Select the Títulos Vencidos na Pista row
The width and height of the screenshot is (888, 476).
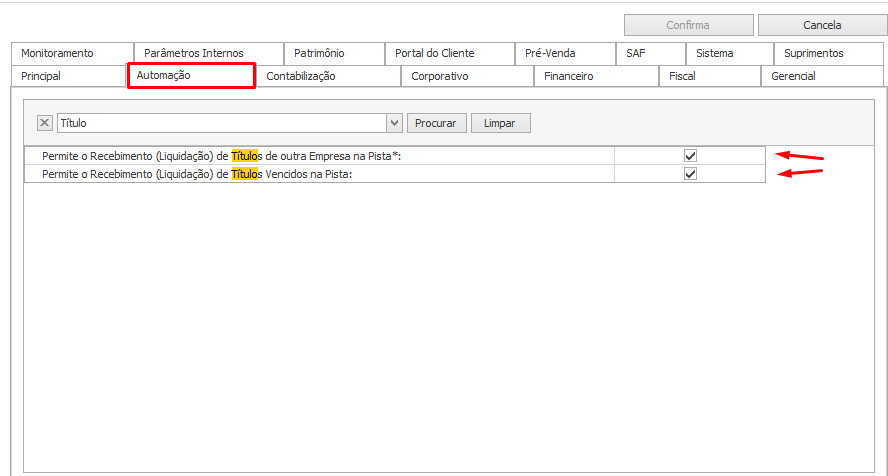point(395,174)
